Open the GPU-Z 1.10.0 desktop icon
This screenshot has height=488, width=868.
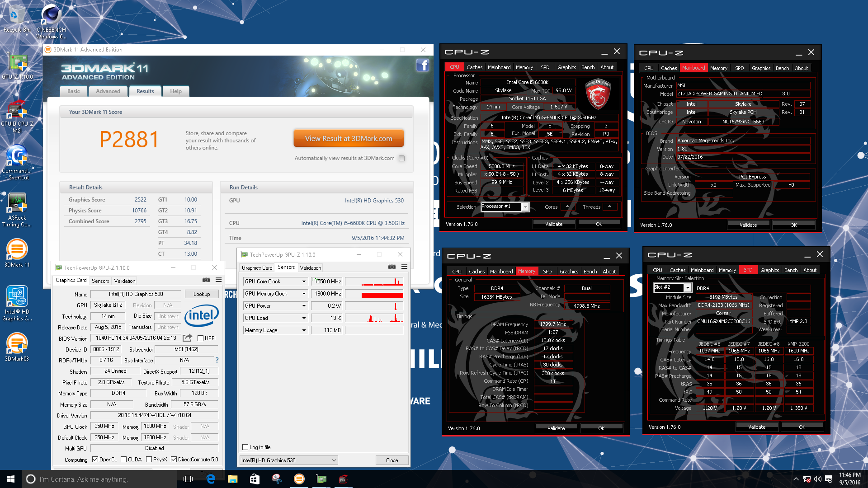coord(17,66)
